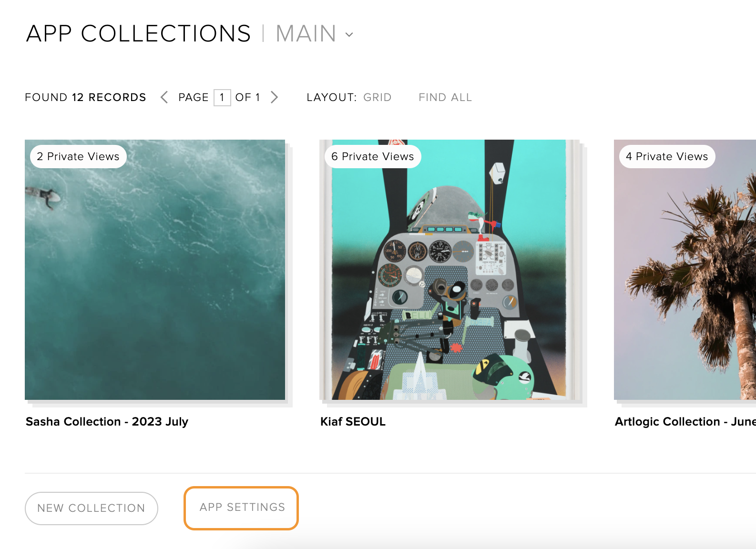Open 'Sasha Collection - 2023 July' title

coord(107,422)
